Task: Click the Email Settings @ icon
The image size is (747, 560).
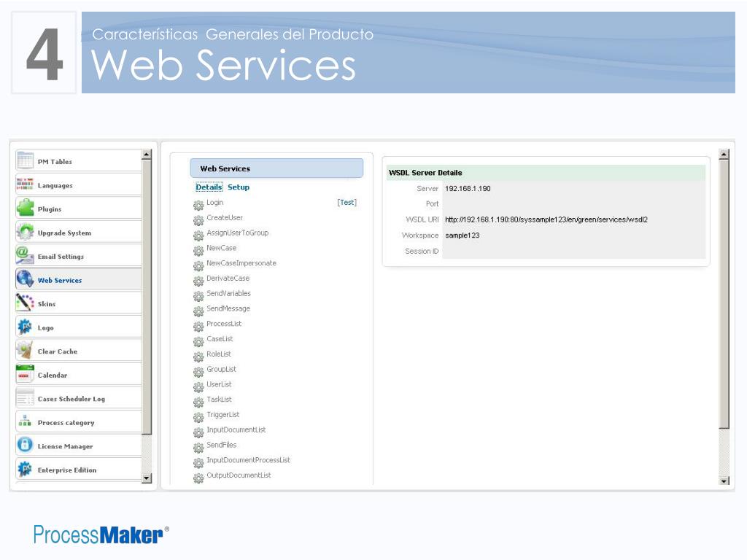Action: (25, 255)
